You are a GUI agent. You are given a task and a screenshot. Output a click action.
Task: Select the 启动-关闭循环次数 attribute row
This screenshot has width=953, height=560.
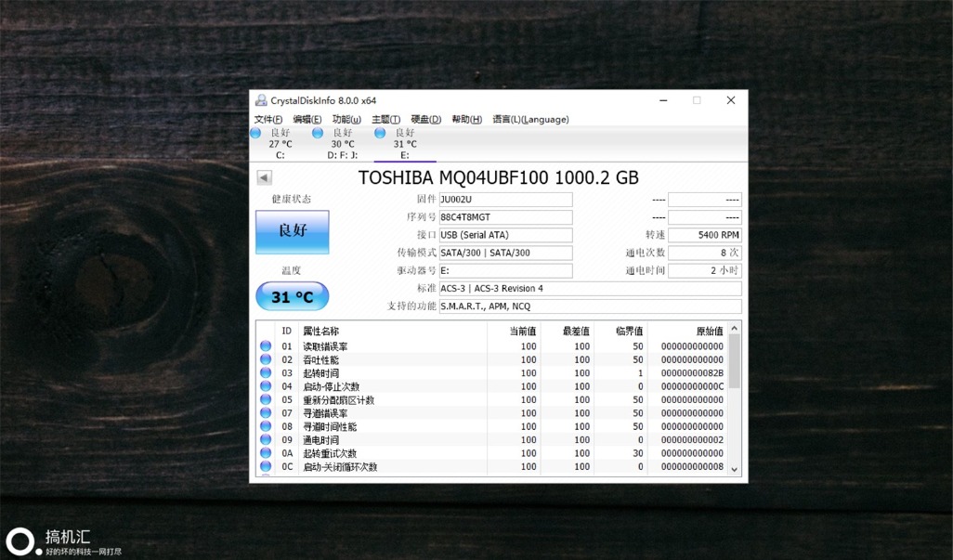click(x=492, y=466)
